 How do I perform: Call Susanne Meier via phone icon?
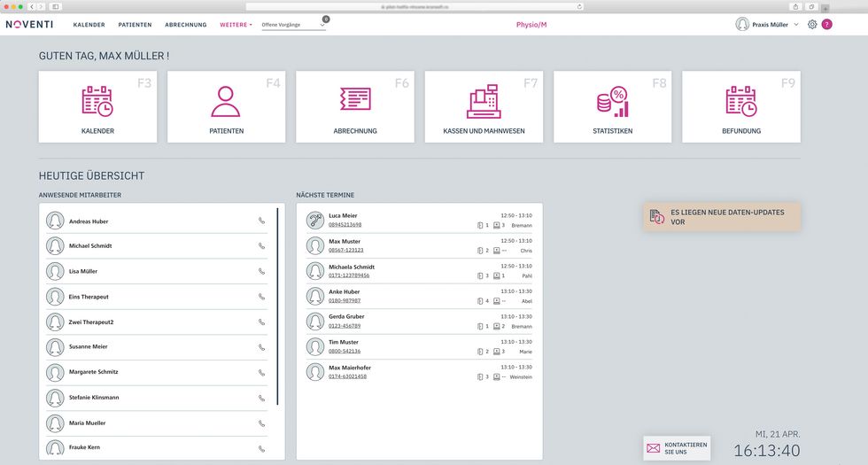coord(261,347)
